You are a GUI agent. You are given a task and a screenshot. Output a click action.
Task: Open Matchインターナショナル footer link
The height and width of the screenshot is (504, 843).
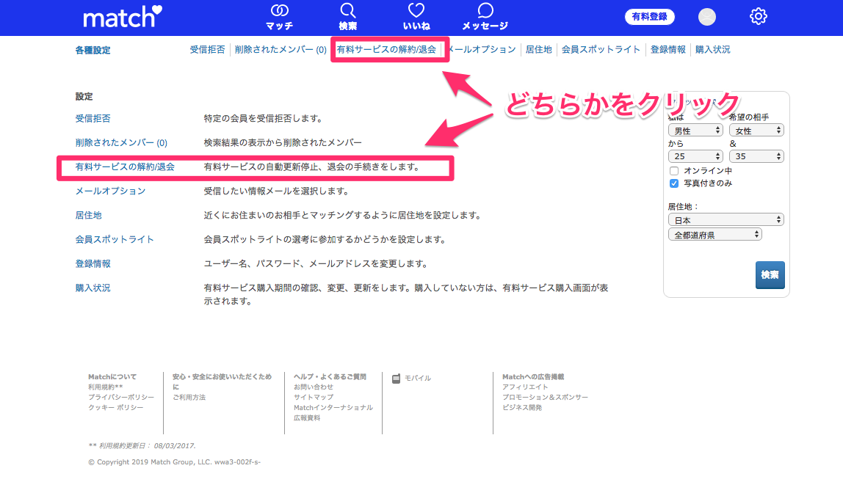[x=333, y=407]
